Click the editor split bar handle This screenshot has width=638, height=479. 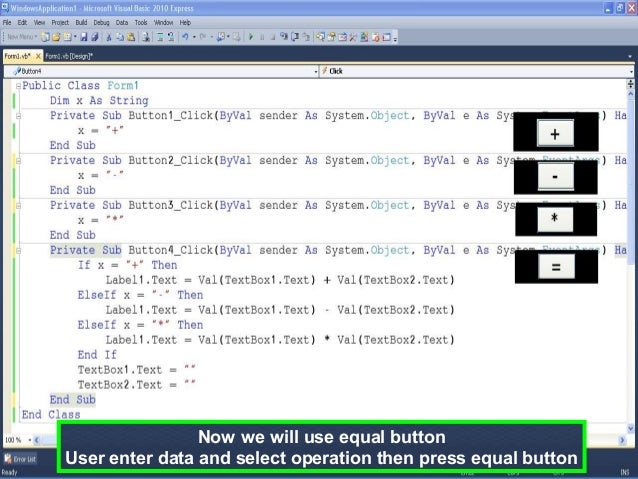click(631, 84)
